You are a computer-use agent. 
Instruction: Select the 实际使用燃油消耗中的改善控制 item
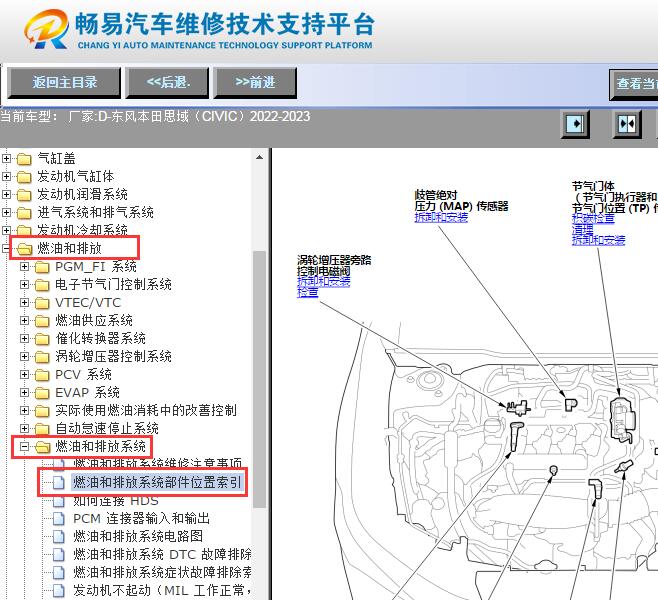coord(146,410)
